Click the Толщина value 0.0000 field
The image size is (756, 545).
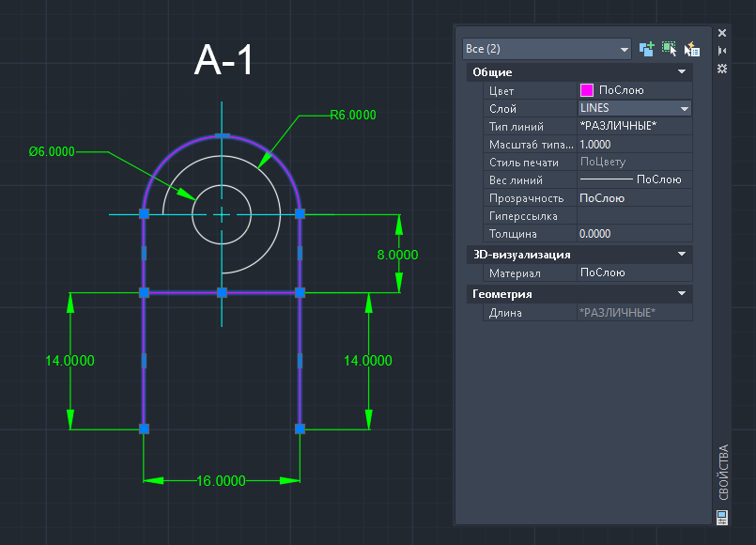coord(635,233)
